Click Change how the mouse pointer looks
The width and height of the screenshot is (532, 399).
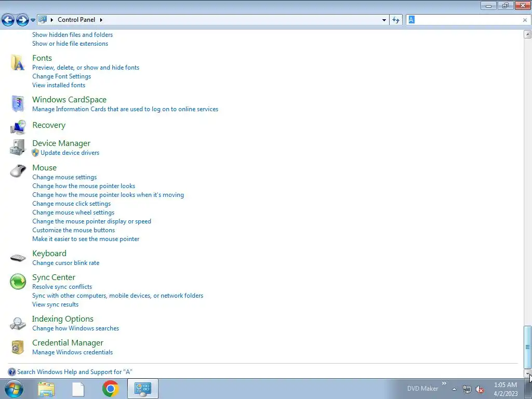pyautogui.click(x=84, y=186)
